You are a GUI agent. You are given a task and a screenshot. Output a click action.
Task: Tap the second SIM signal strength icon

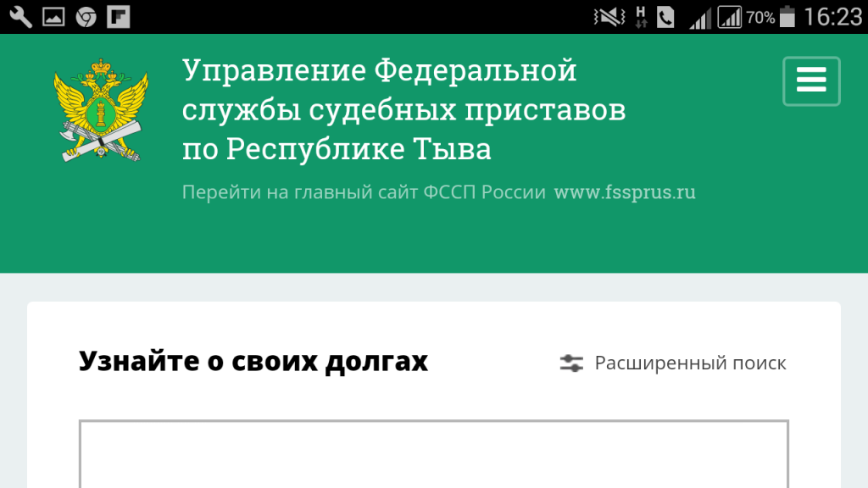coord(730,17)
